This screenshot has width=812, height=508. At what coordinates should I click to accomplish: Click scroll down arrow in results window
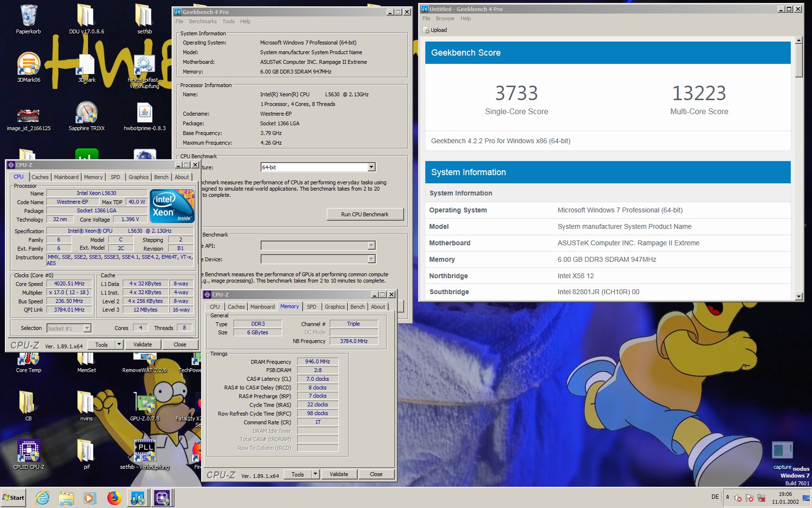point(799,297)
